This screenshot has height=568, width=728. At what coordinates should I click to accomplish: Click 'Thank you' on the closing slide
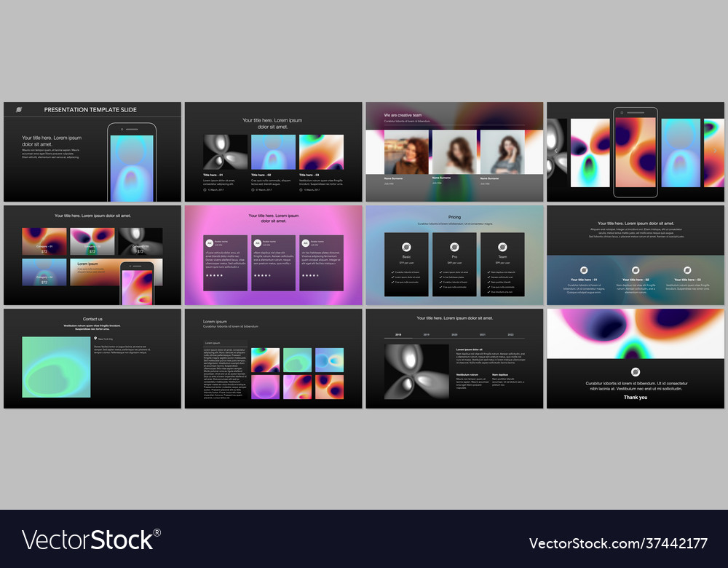pyautogui.click(x=636, y=398)
